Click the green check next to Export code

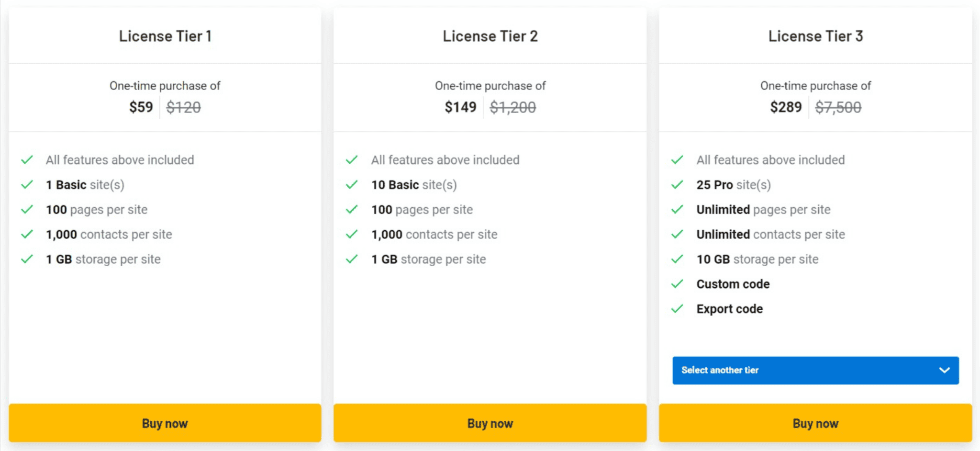(x=677, y=309)
